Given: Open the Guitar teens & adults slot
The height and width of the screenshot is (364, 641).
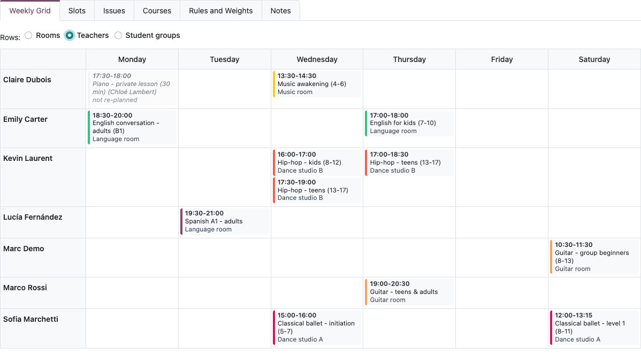Looking at the screenshot, I should 409,292.
